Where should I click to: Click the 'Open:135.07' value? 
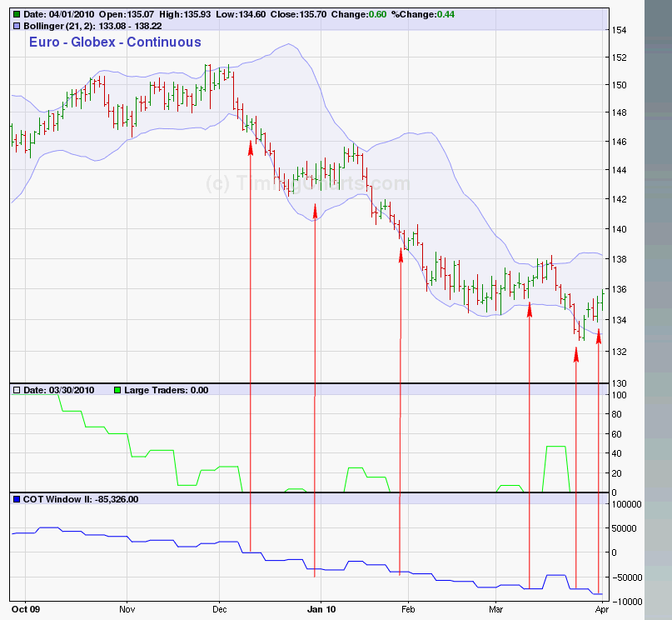point(127,14)
